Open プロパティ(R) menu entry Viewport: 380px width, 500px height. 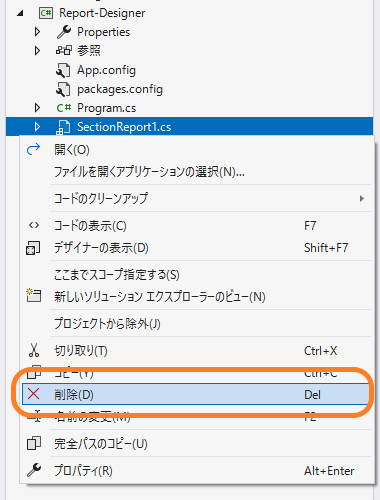(197, 471)
